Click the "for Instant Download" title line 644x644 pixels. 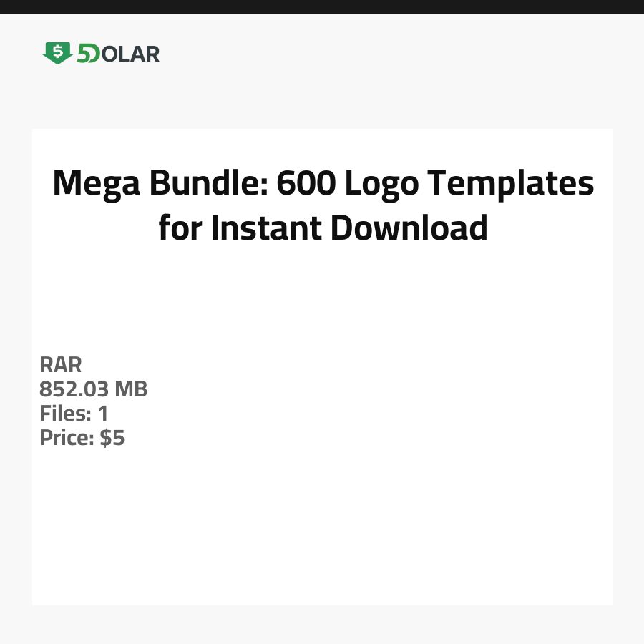(323, 228)
